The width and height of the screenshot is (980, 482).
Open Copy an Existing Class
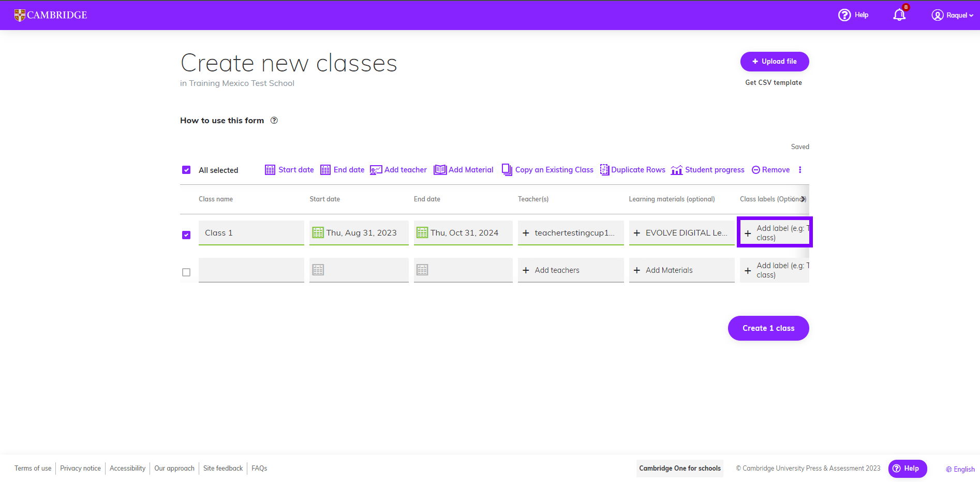point(507,170)
